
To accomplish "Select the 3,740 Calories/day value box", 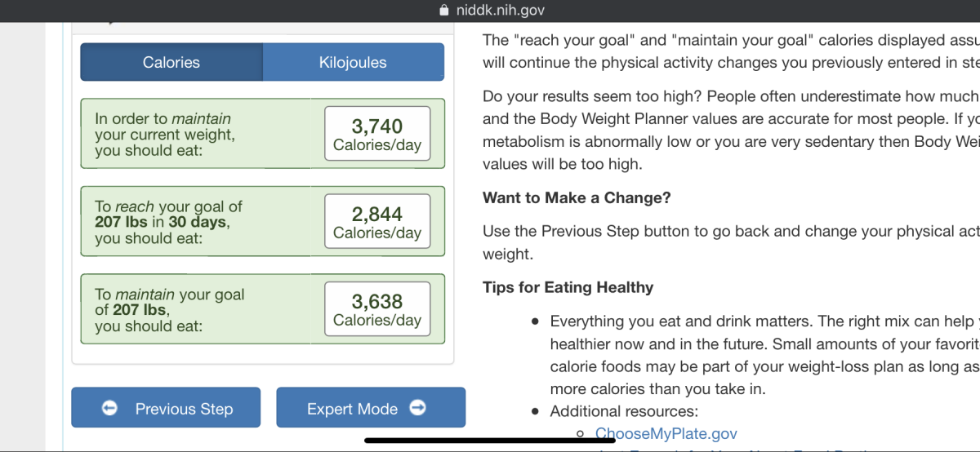I will pos(377,134).
